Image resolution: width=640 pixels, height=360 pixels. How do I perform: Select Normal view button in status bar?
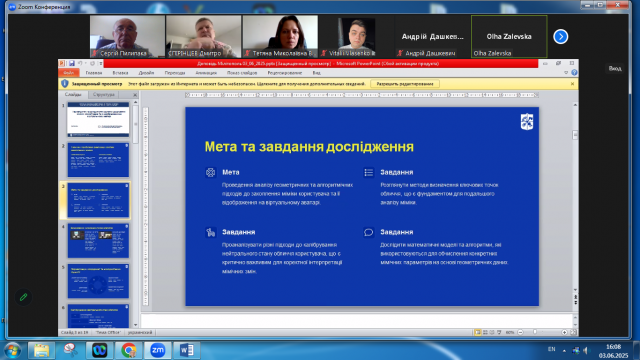[x=478, y=332]
